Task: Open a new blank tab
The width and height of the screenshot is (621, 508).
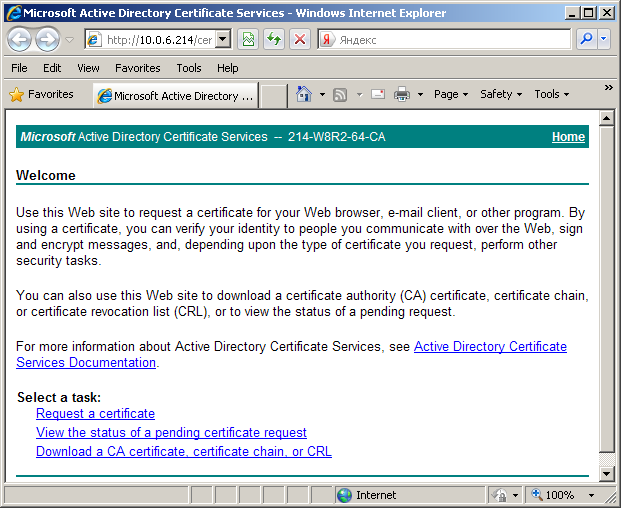Action: (273, 96)
